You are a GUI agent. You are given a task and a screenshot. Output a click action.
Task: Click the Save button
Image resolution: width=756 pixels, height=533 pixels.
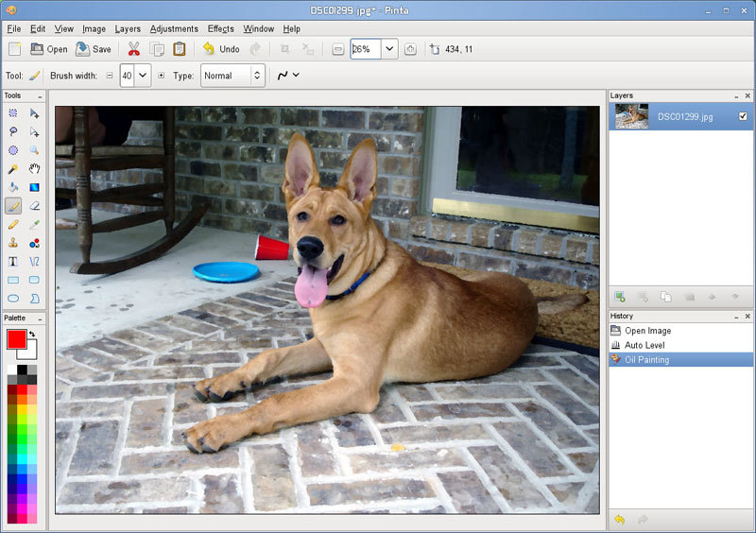(93, 49)
